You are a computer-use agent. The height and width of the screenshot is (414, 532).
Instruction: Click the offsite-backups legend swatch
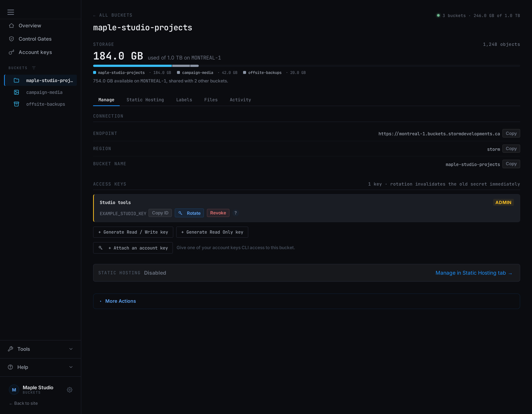click(245, 72)
